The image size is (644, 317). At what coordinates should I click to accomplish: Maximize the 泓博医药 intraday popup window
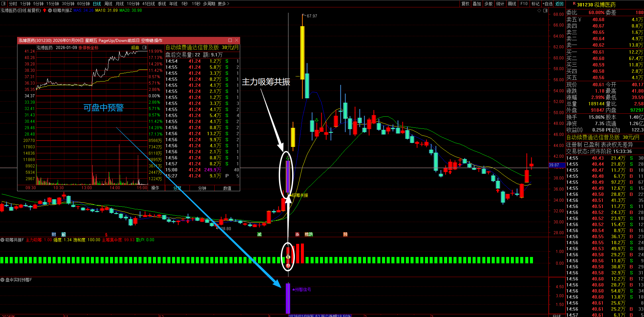230,40
